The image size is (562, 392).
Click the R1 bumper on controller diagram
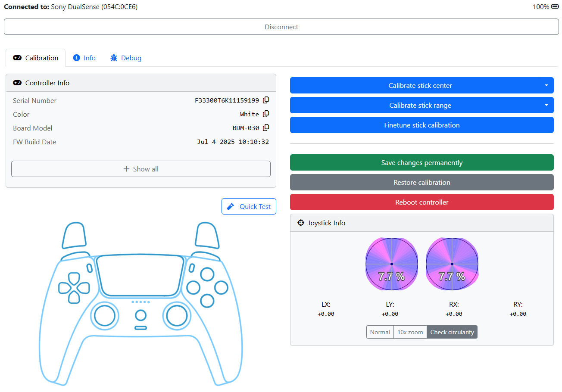pos(206,255)
